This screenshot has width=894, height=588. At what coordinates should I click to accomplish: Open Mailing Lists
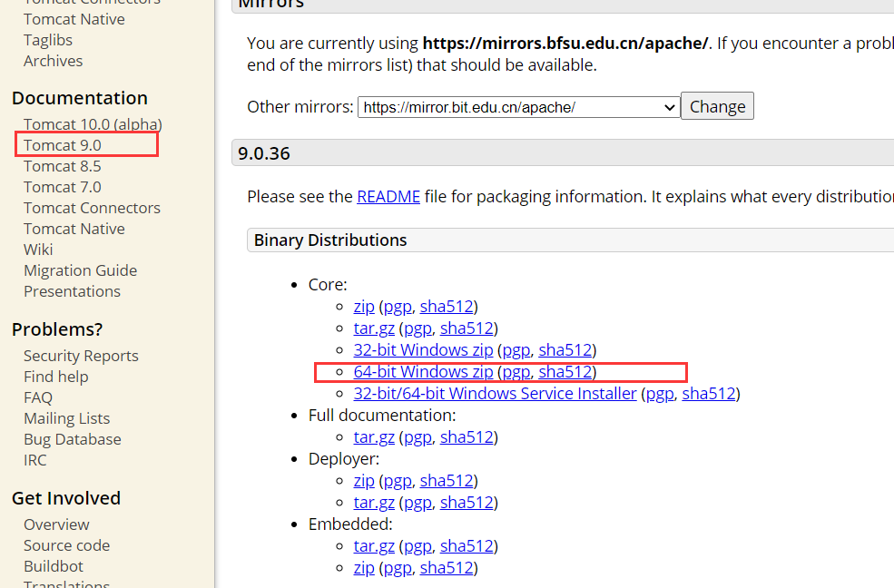click(66, 419)
